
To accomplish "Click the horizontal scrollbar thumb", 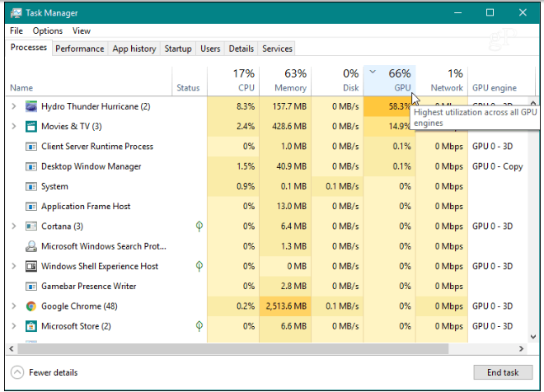I will pyautogui.click(x=233, y=348).
